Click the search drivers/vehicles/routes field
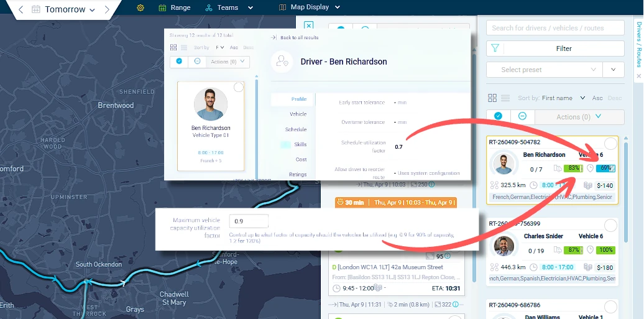Viewport: 644px width, 319px height. pyautogui.click(x=555, y=28)
